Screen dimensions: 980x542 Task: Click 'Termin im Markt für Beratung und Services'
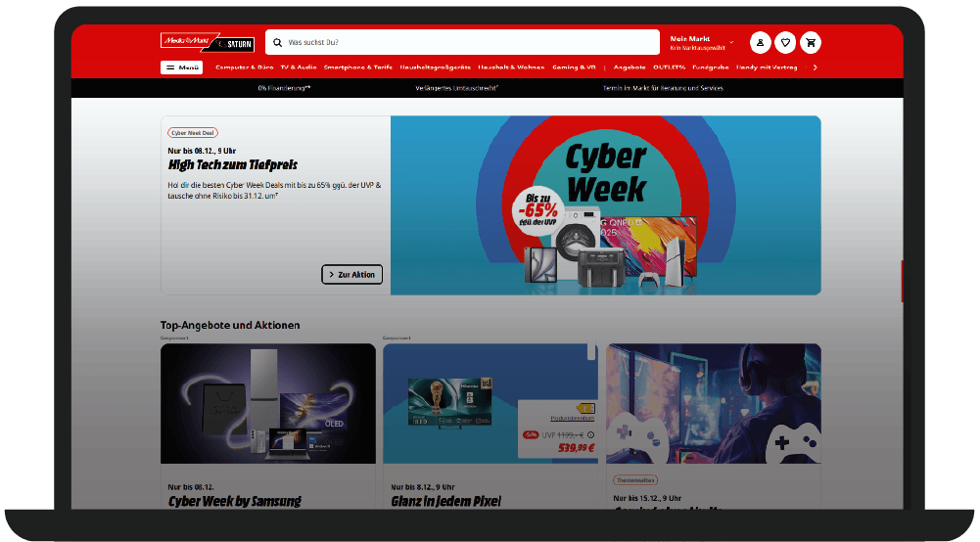(663, 88)
